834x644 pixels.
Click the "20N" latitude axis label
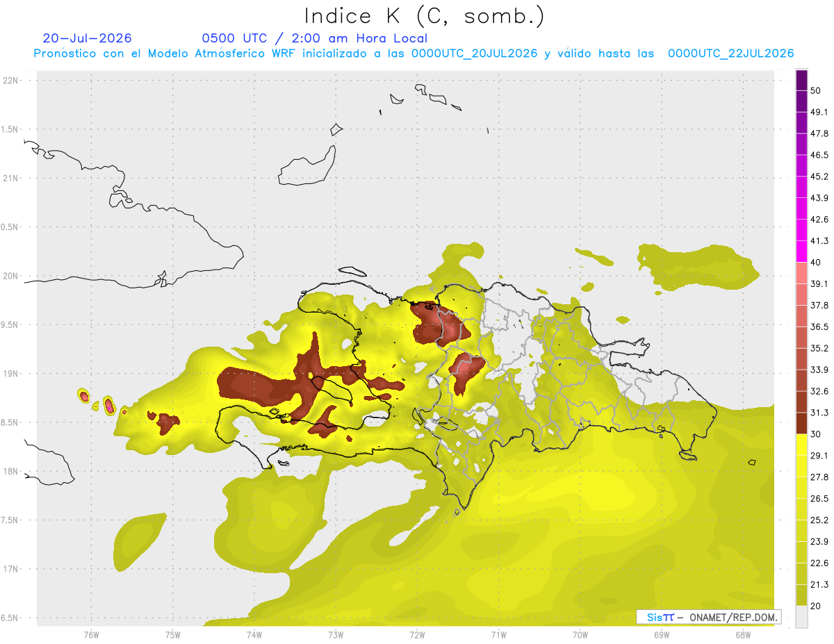pos(11,276)
